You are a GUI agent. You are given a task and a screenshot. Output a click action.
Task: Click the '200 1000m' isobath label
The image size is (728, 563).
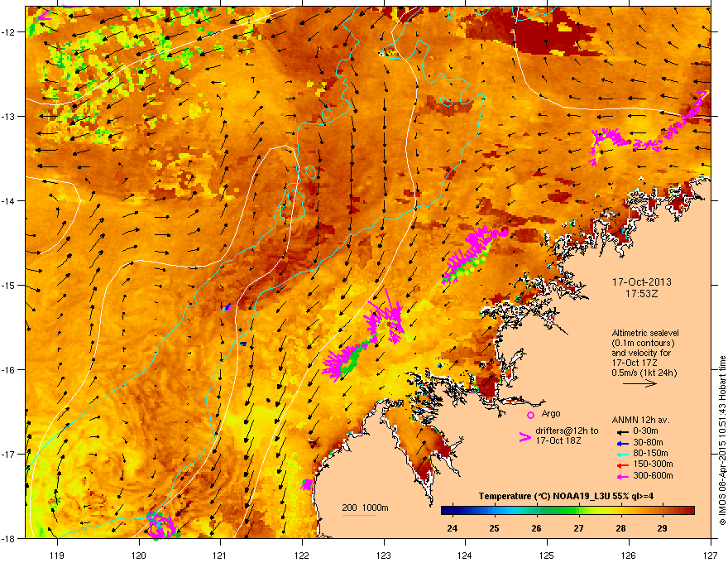(366, 508)
